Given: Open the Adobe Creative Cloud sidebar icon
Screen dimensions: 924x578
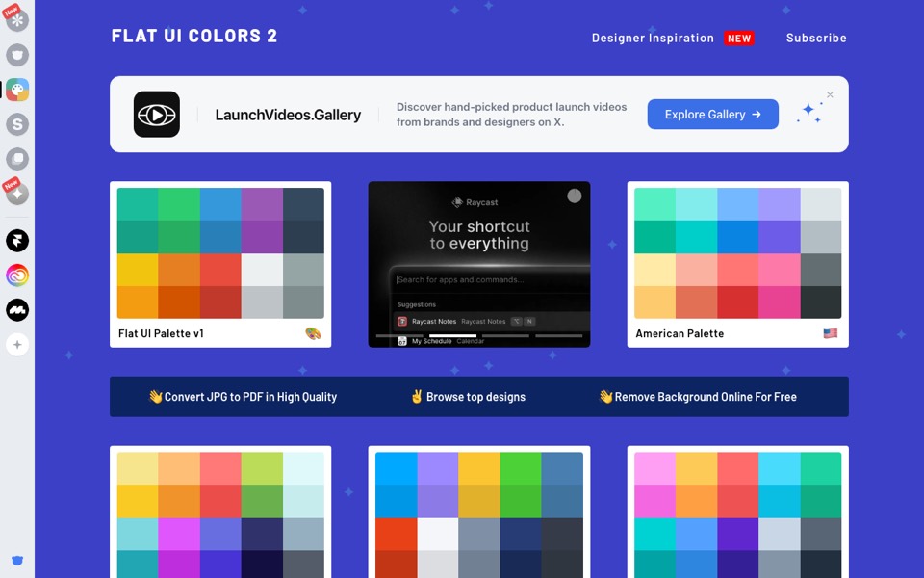Looking at the screenshot, I should pyautogui.click(x=17, y=275).
